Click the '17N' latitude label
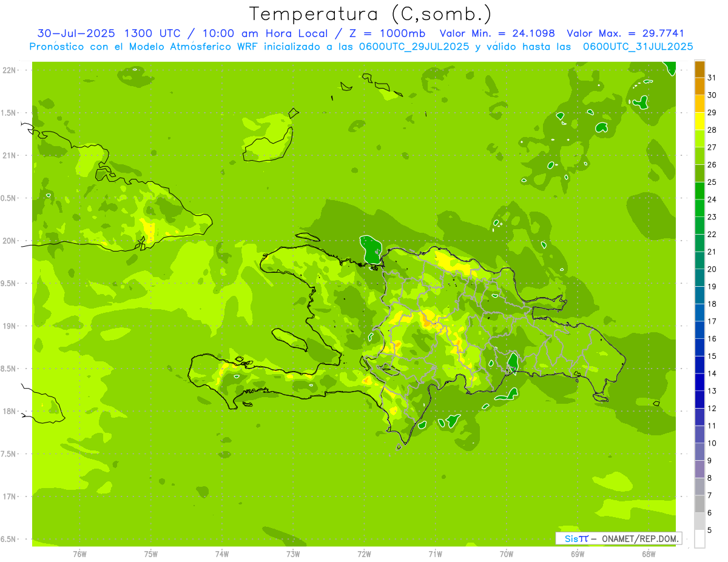728x562 pixels. click(9, 497)
